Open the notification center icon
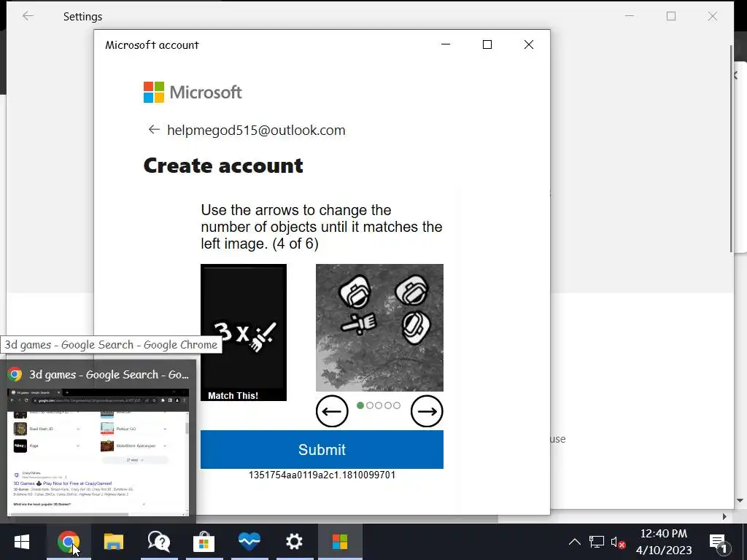 (x=718, y=542)
